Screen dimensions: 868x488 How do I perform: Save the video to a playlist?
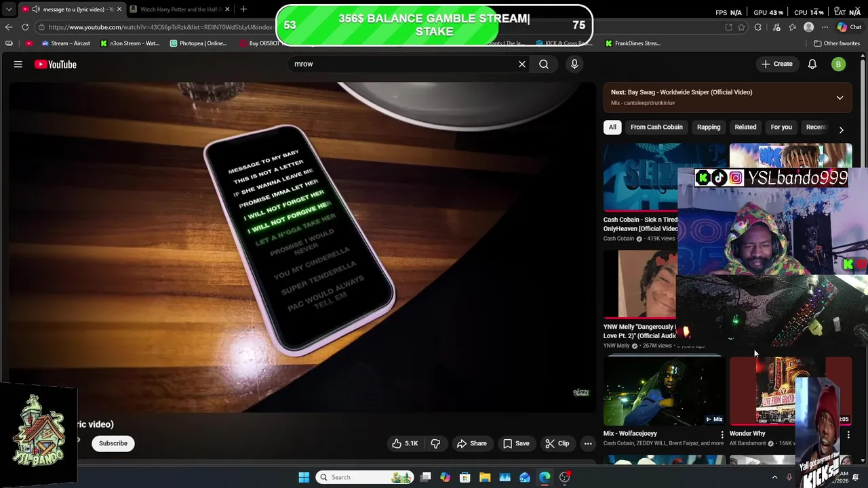click(x=516, y=443)
